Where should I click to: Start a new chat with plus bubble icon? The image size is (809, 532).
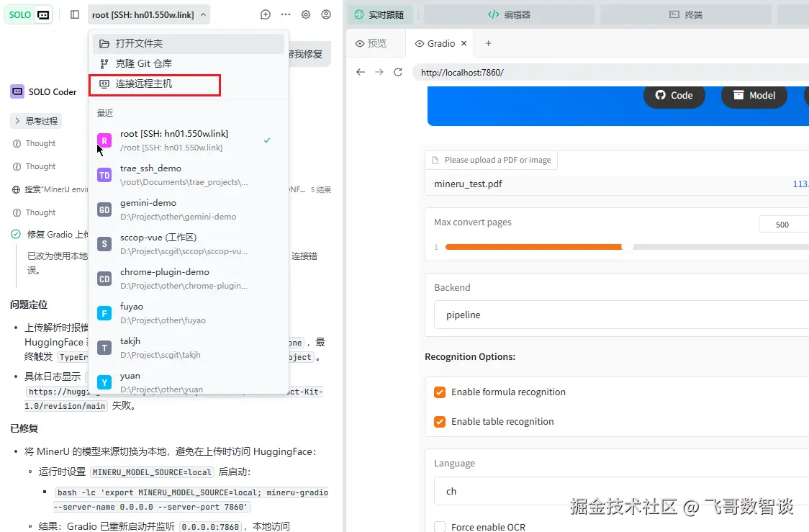coord(265,15)
